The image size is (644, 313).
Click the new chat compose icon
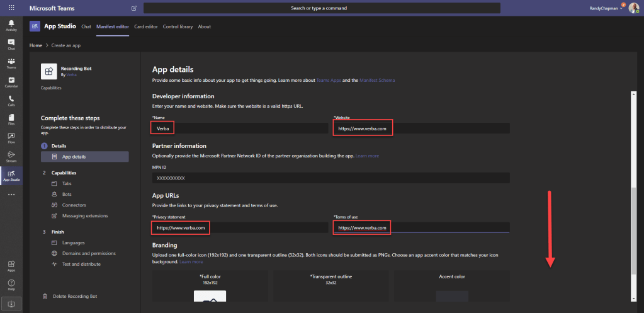coord(133,8)
